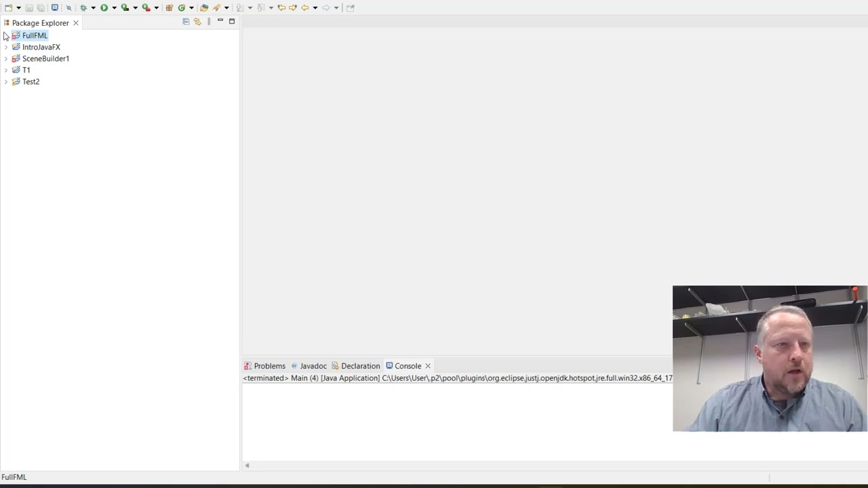Viewport: 868px width, 488px height.
Task: Switch to the Javadoc tab
Action: pyautogui.click(x=309, y=366)
